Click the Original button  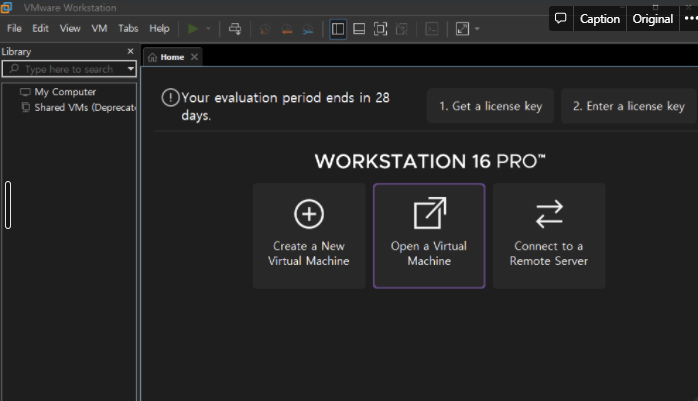point(653,19)
